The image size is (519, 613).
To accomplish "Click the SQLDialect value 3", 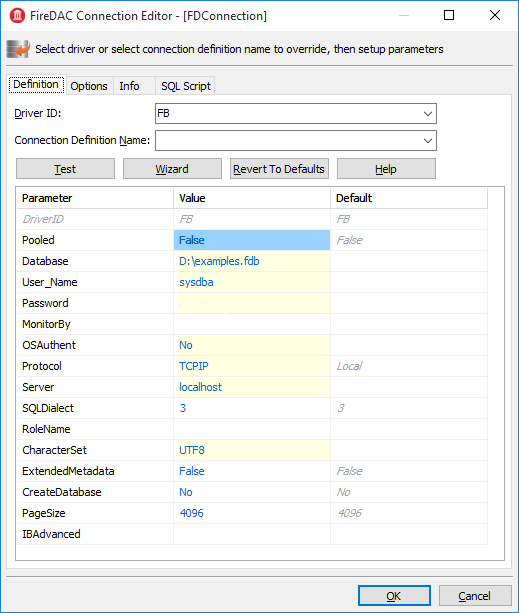I will click(x=252, y=408).
